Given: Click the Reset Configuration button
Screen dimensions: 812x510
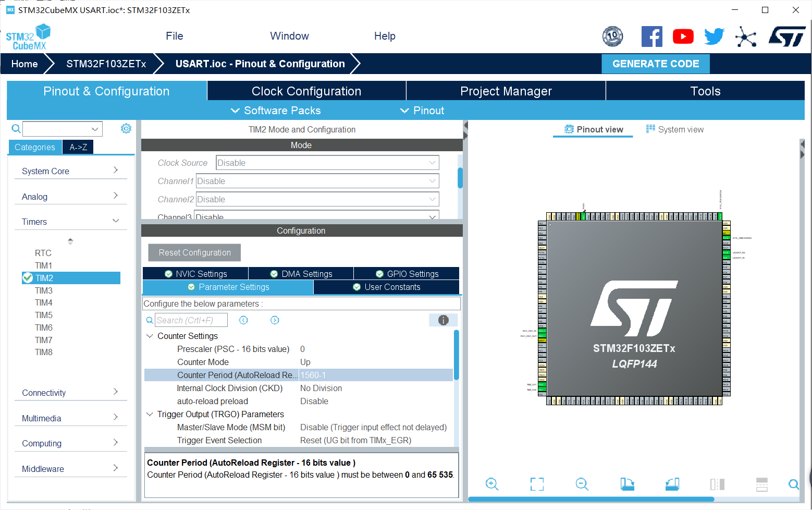Looking at the screenshot, I should pos(194,252).
